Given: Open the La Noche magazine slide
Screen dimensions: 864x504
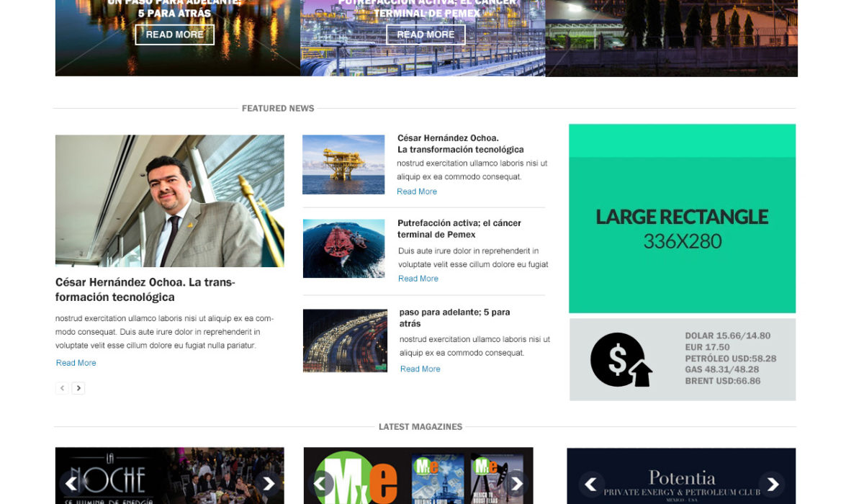Looking at the screenshot, I should click(x=170, y=476).
